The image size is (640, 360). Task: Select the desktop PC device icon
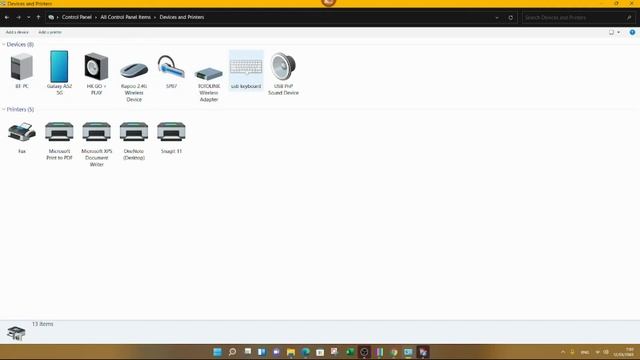click(x=22, y=67)
